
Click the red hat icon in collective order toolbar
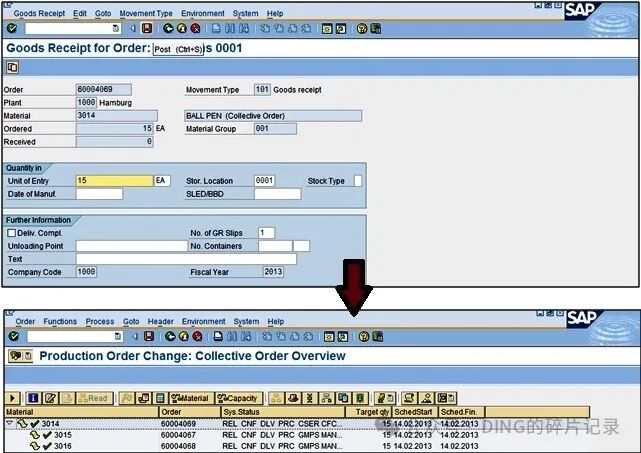point(293,398)
